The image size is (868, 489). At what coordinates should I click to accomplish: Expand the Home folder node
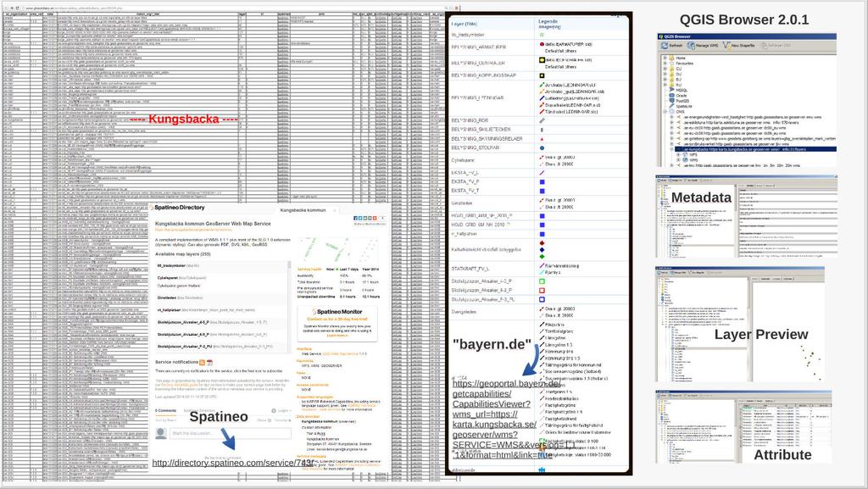pos(665,58)
